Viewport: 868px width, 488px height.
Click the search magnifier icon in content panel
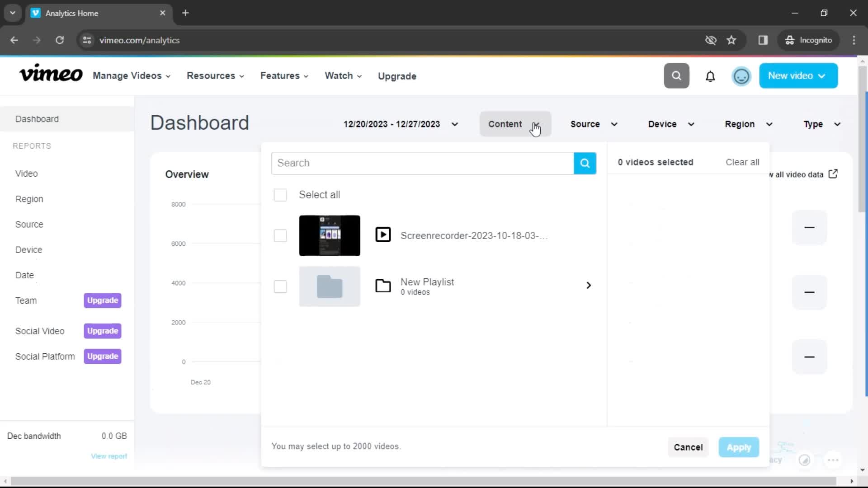584,163
